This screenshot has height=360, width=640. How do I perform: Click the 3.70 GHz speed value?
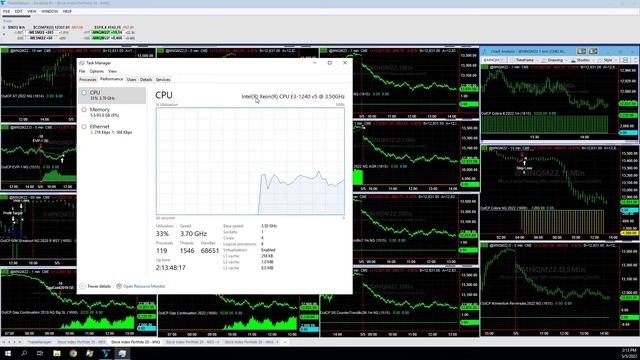click(193, 233)
